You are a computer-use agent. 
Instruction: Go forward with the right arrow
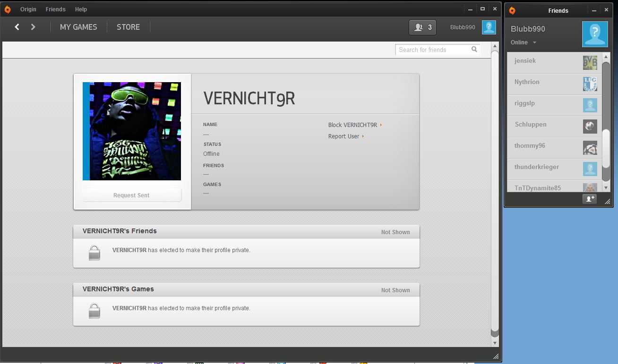point(33,27)
